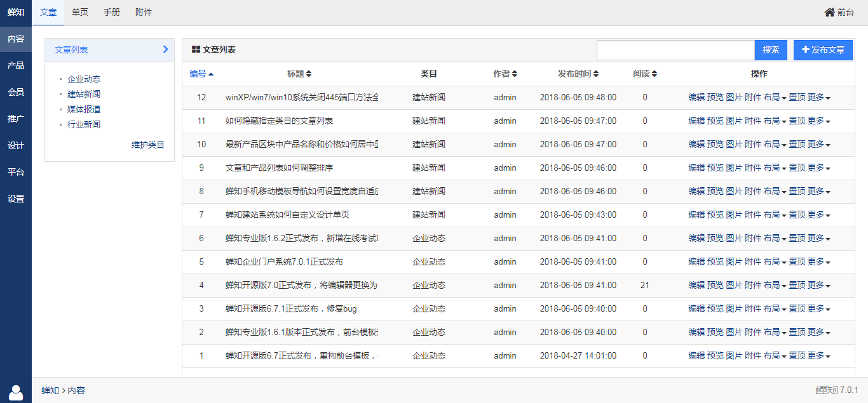
Task: Open 附件 link in article 9 row
Action: coord(752,168)
